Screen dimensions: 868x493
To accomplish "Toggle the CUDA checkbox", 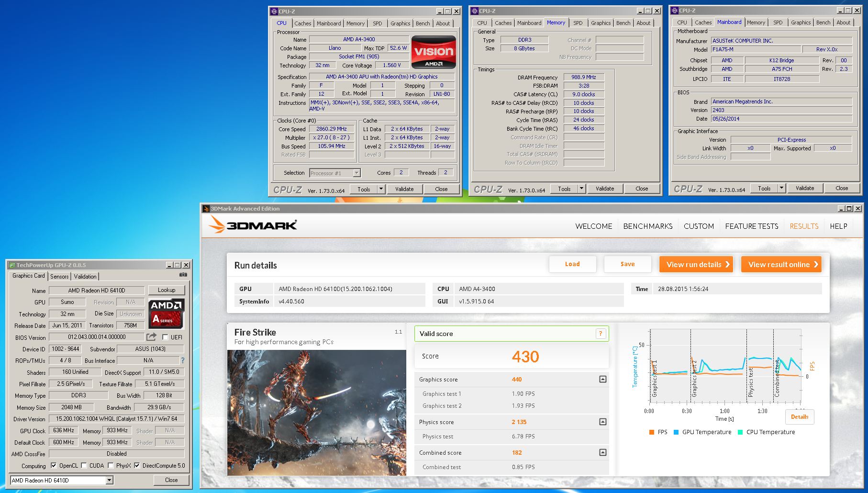I will click(84, 465).
